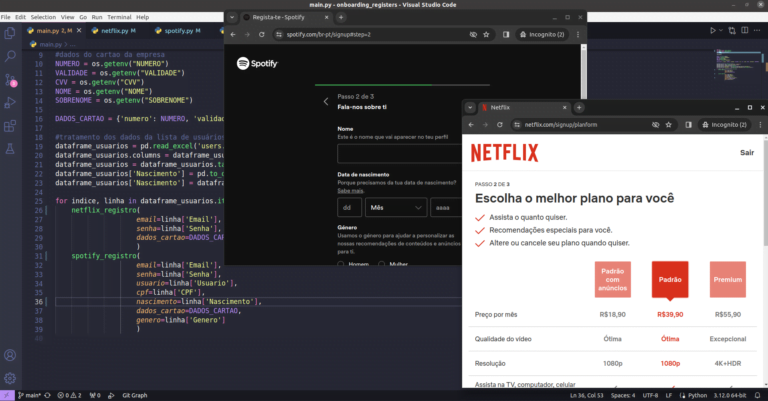This screenshot has height=401, width=768.
Task: Click the Spotify page vertical scrollbar
Action: (583, 73)
